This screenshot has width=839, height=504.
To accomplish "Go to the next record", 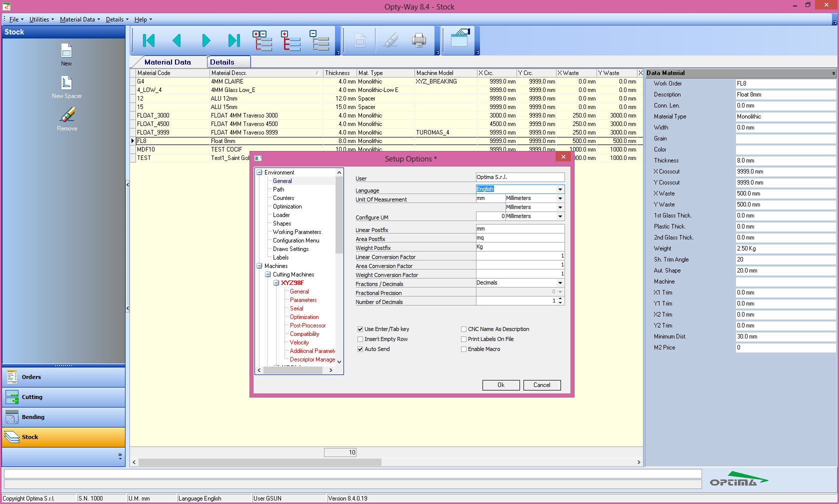I will (206, 40).
